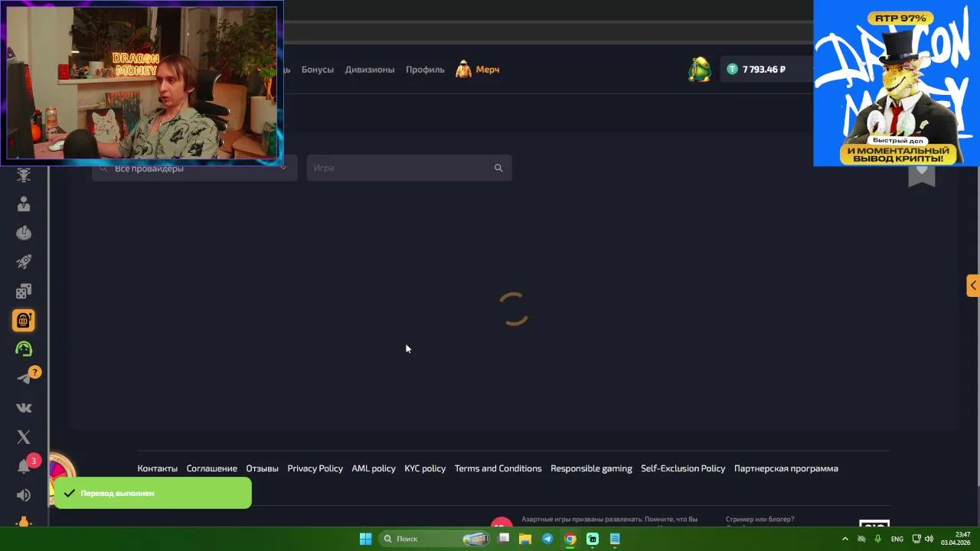This screenshot has height=551, width=980.
Task: Open the Privacy Policy footer link
Action: (315, 468)
